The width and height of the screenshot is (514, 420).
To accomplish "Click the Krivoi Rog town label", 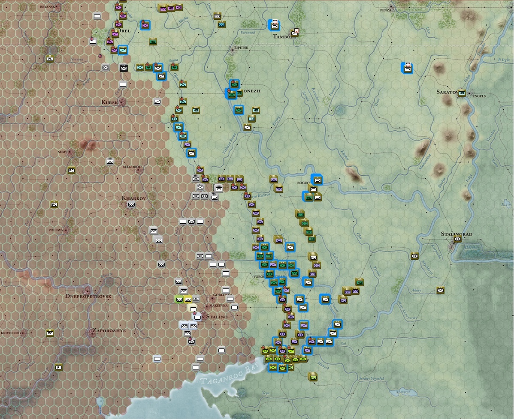I will tap(11, 333).
